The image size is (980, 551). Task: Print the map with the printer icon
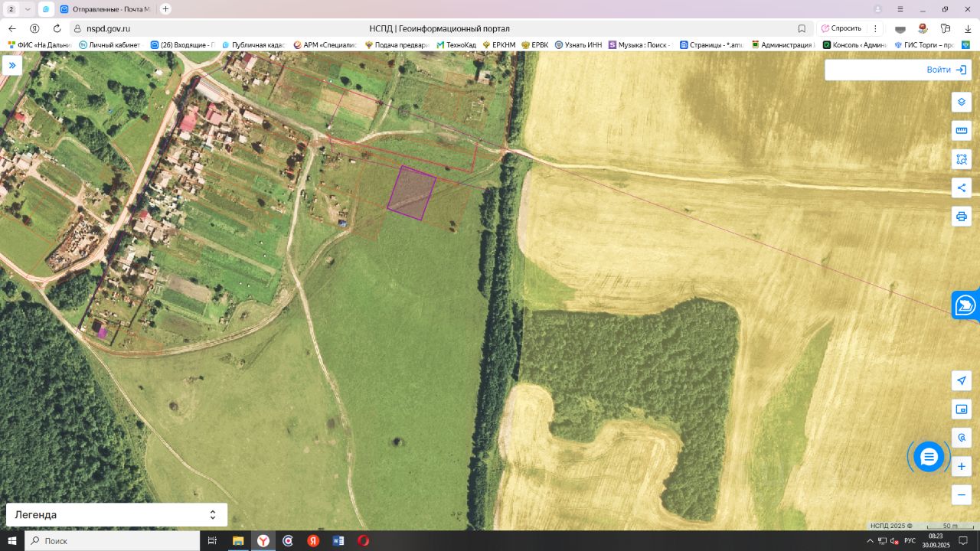(962, 216)
